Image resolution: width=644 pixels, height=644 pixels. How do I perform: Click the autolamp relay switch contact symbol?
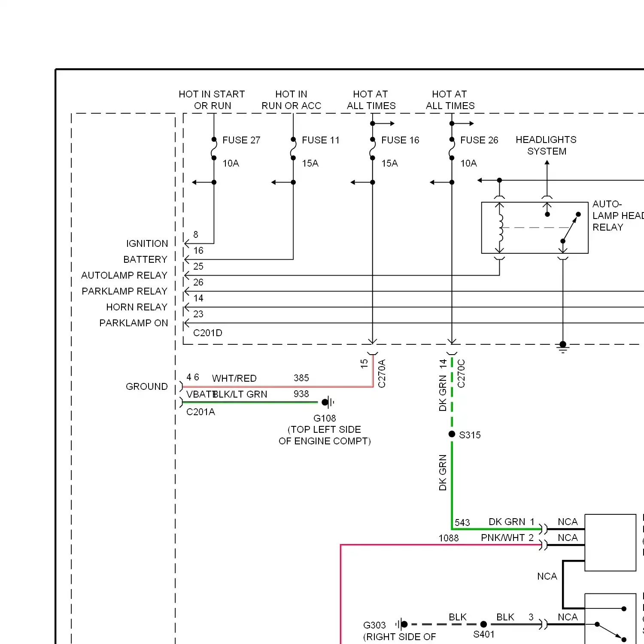point(570,228)
